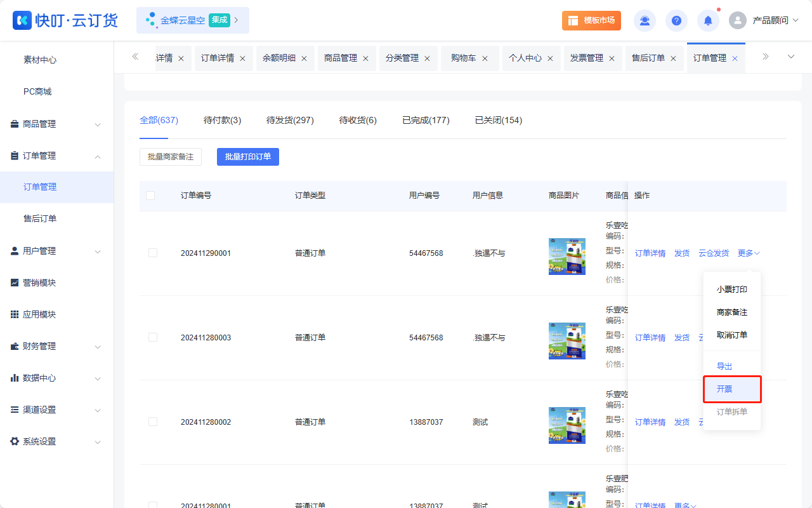Viewport: 812px width, 508px height.
Task: Toggle the select-all orders checkbox
Action: pyautogui.click(x=150, y=196)
